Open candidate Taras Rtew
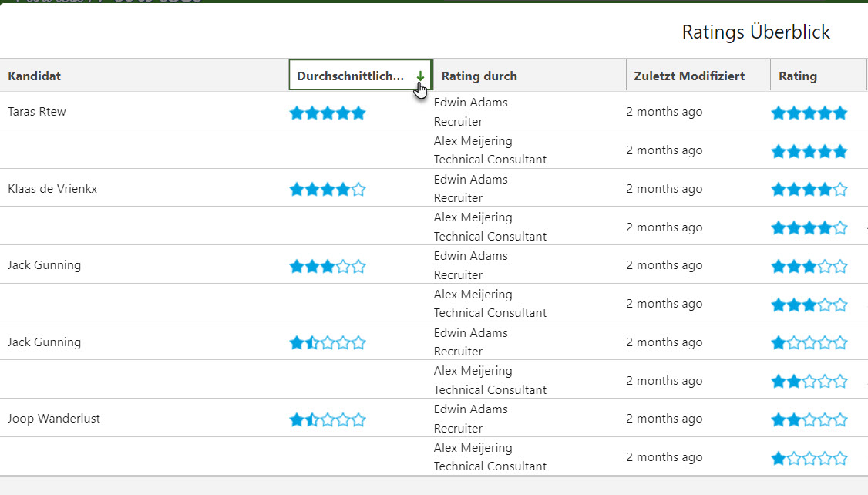This screenshot has width=868, height=495. click(37, 112)
